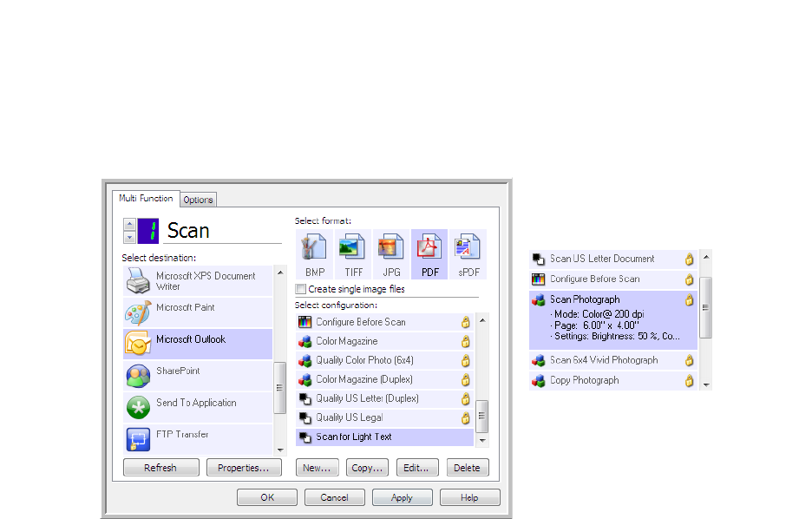Viewport: 812px width, 519px height.
Task: Enable Create single image files checkbox
Action: point(300,289)
